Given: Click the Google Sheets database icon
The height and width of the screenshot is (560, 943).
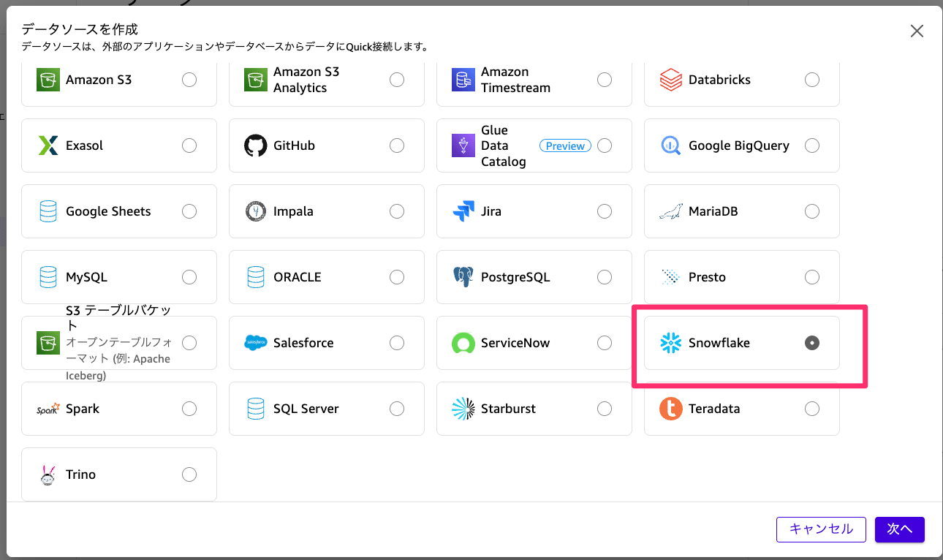Looking at the screenshot, I should pyautogui.click(x=48, y=211).
